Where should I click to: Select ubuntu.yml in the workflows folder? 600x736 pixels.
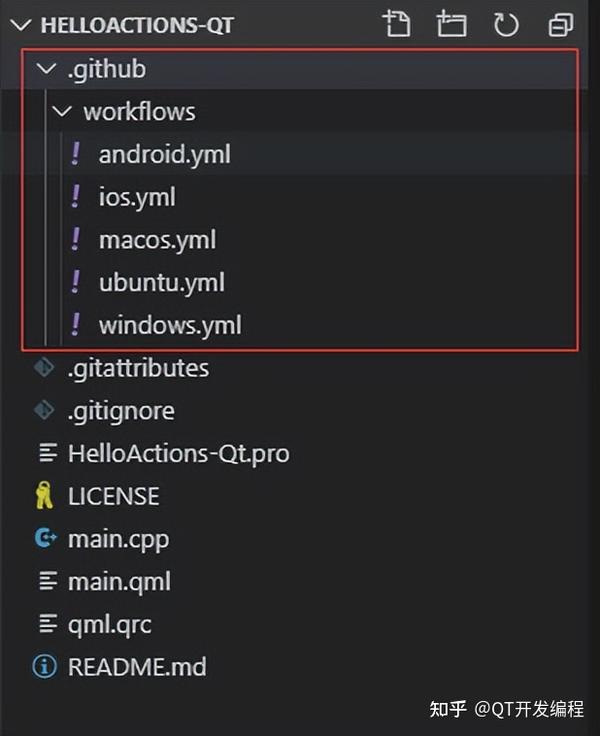(x=161, y=283)
